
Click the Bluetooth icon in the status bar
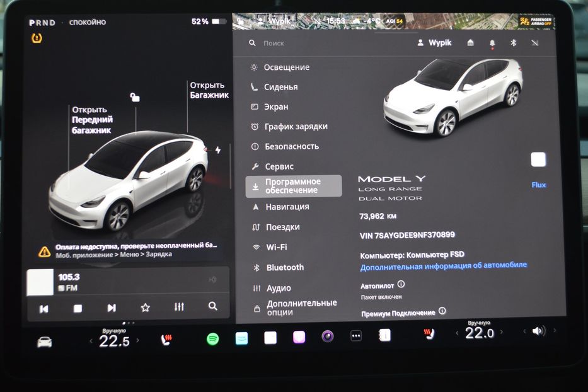pyautogui.click(x=512, y=43)
